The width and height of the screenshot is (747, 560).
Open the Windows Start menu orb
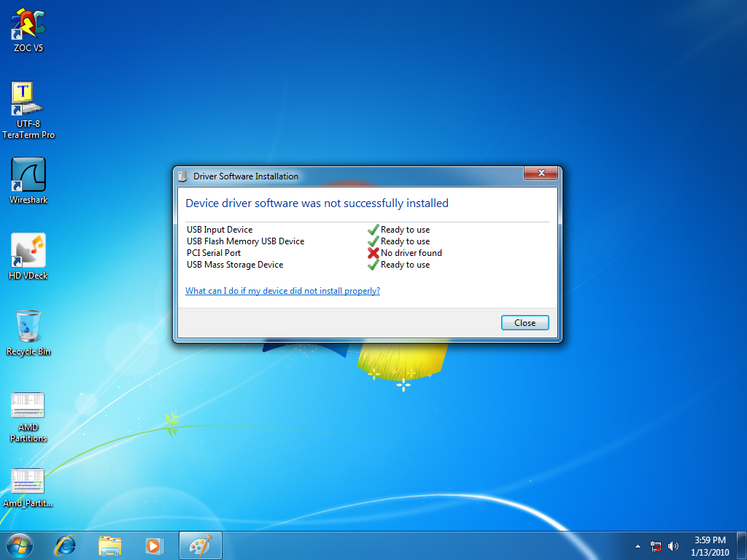(x=20, y=545)
